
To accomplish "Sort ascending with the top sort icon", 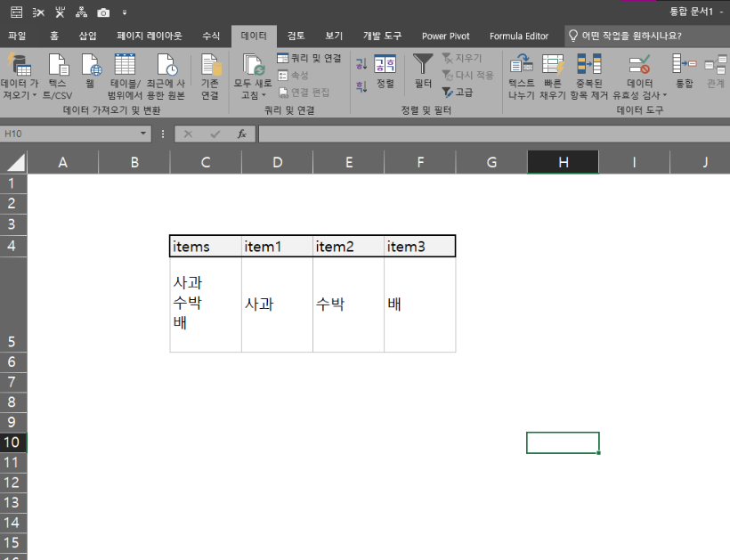I will 361,63.
